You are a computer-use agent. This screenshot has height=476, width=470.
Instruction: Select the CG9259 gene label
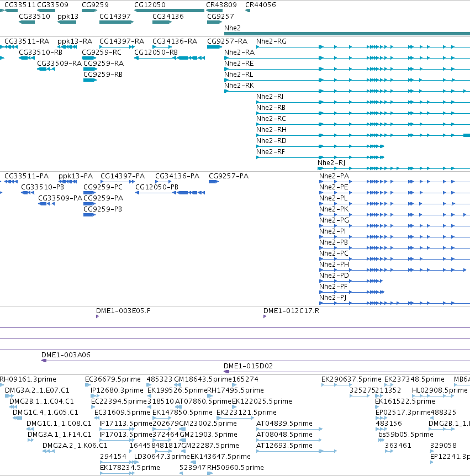95,5
